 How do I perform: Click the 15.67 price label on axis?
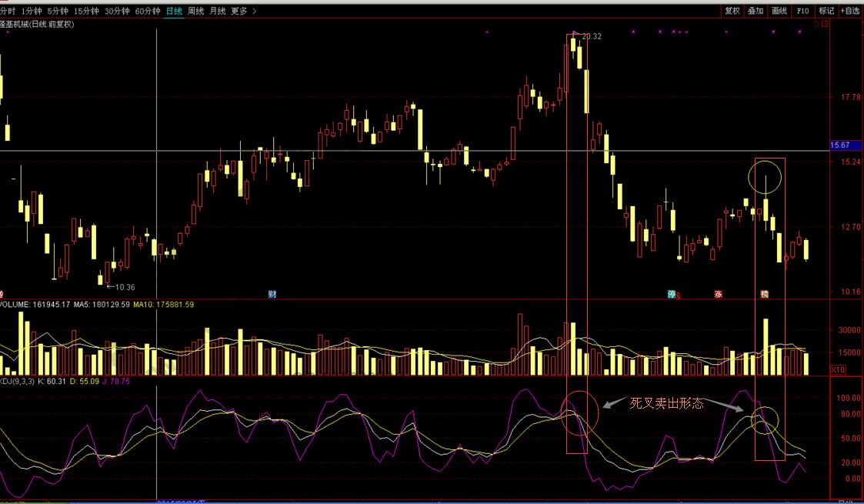(x=839, y=145)
